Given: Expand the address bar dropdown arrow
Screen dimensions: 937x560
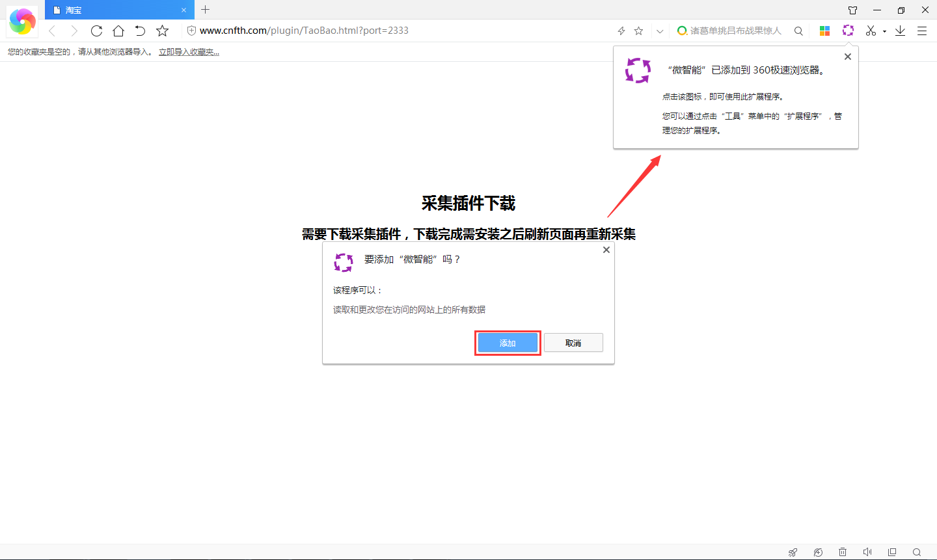Looking at the screenshot, I should [x=660, y=31].
